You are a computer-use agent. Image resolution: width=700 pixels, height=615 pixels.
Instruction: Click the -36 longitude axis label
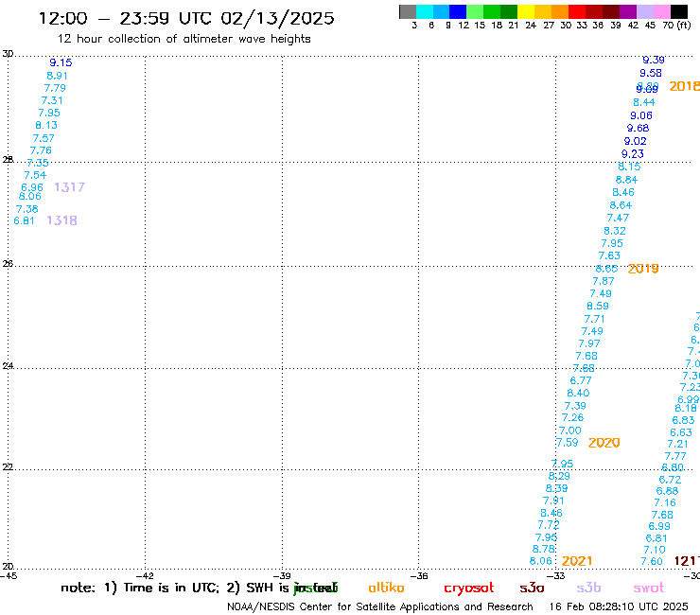coord(419,576)
